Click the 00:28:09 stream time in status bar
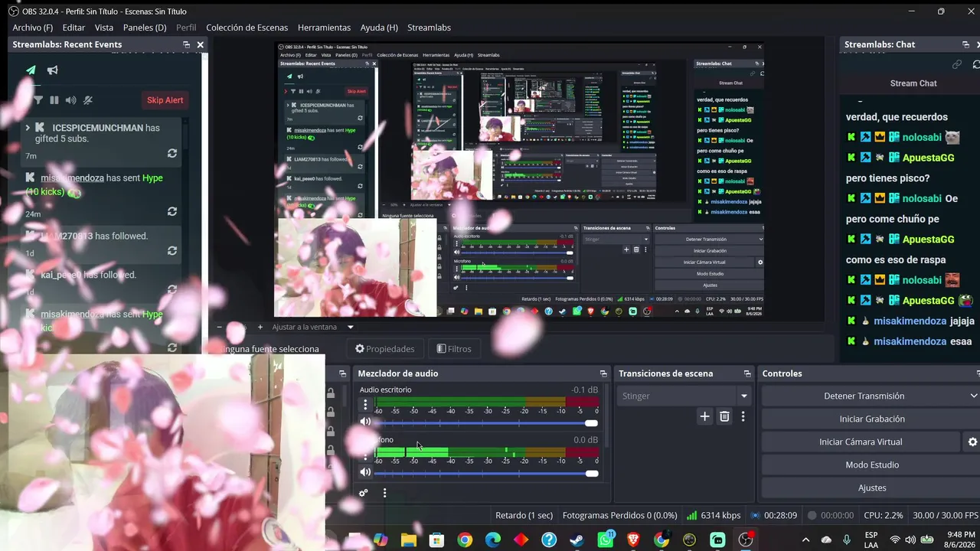This screenshot has width=980, height=551. tap(774, 516)
